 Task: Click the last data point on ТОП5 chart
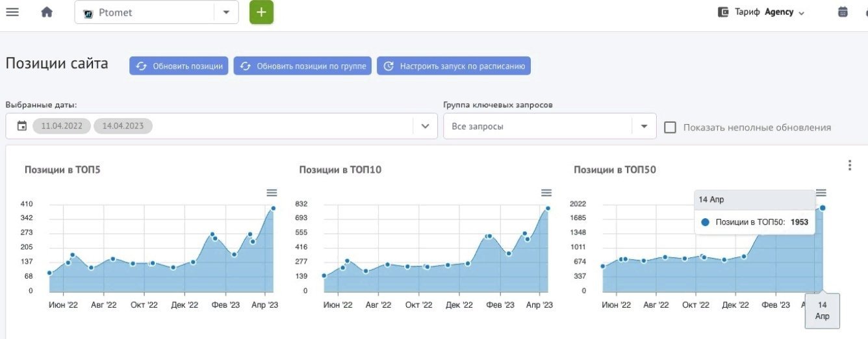(x=274, y=208)
